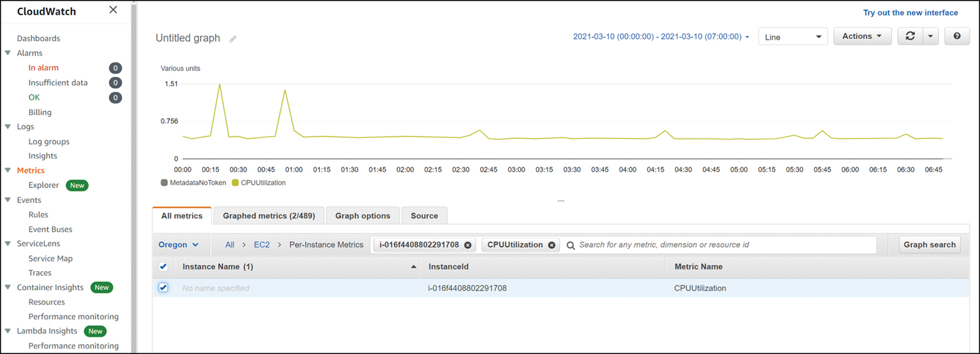Select the i-016f4408802291708 InstanceId cell
The image size is (980, 354).
click(x=467, y=288)
